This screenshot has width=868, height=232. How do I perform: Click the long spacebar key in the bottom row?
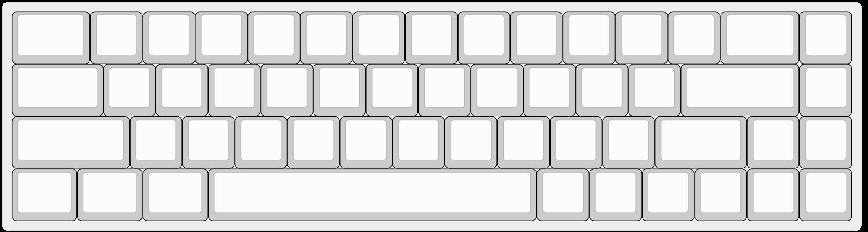click(x=372, y=195)
